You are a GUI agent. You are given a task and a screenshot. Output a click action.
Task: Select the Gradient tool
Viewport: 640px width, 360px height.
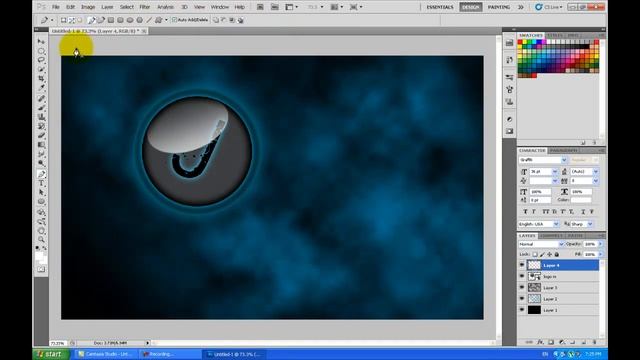(x=41, y=144)
